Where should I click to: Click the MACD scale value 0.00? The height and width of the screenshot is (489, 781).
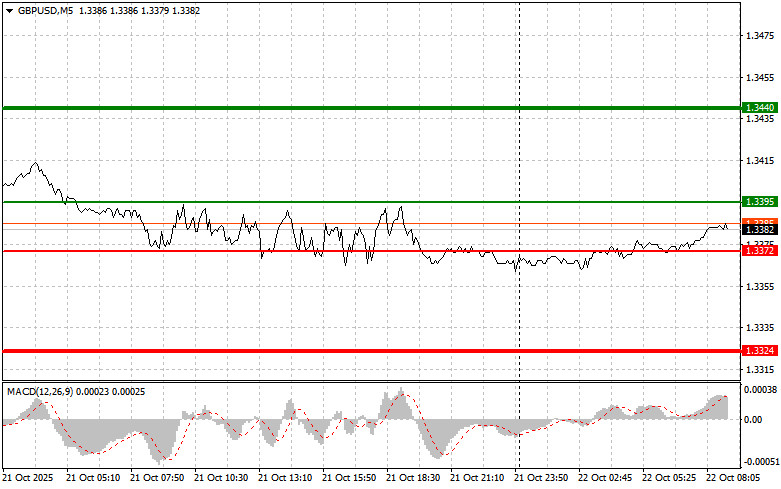coord(753,420)
